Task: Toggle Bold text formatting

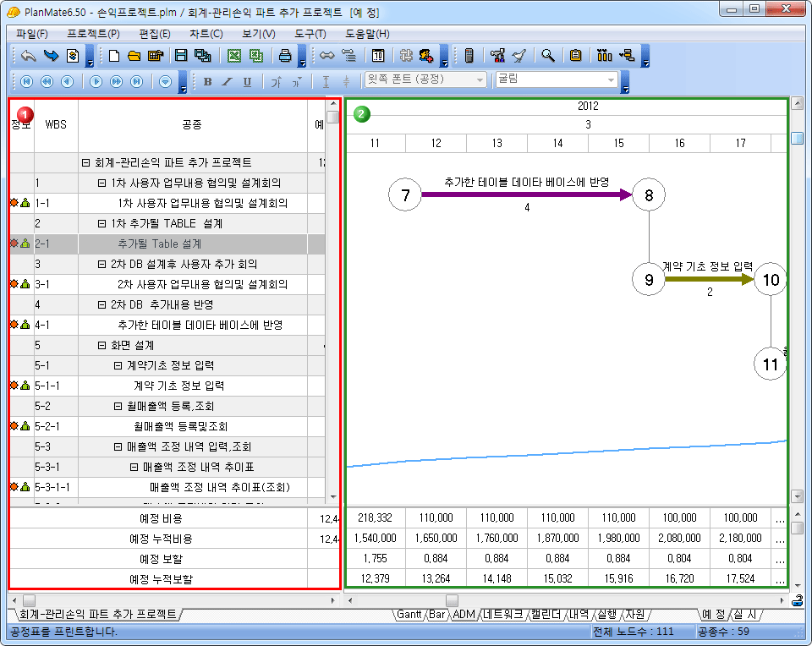Action: (208, 82)
